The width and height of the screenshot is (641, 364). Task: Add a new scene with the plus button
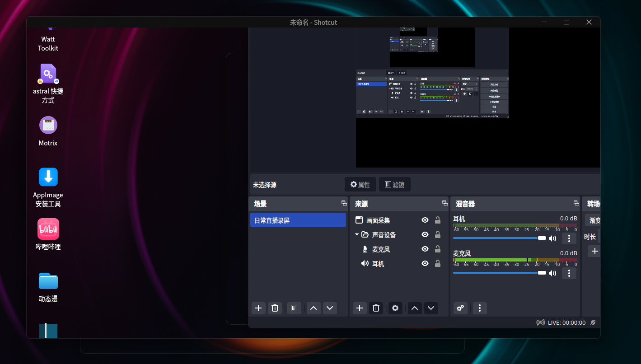[x=258, y=308]
